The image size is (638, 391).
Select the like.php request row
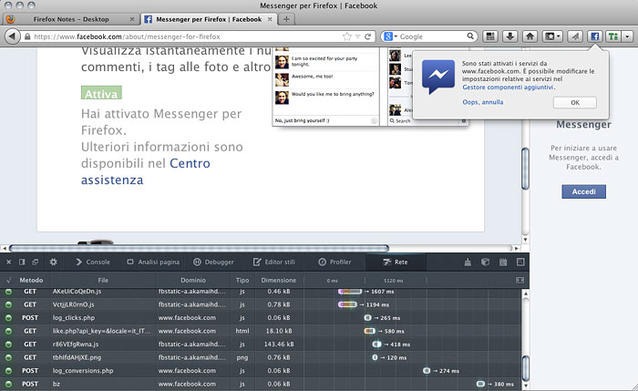(260, 331)
